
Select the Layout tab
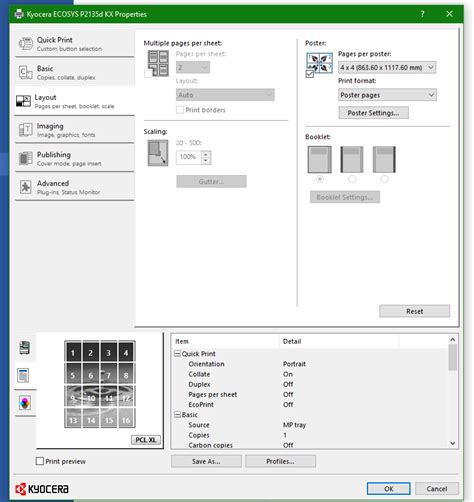tap(75, 101)
